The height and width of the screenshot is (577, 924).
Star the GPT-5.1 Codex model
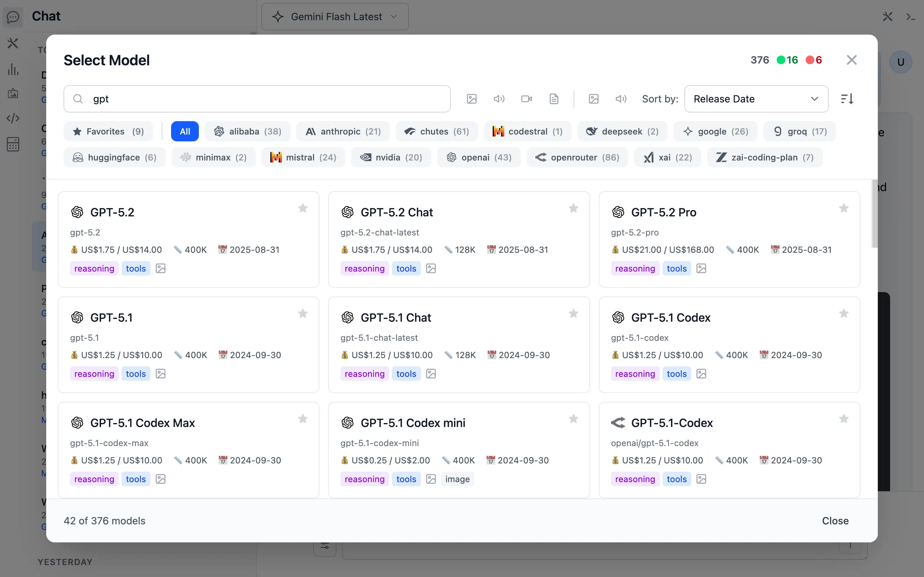click(x=844, y=313)
